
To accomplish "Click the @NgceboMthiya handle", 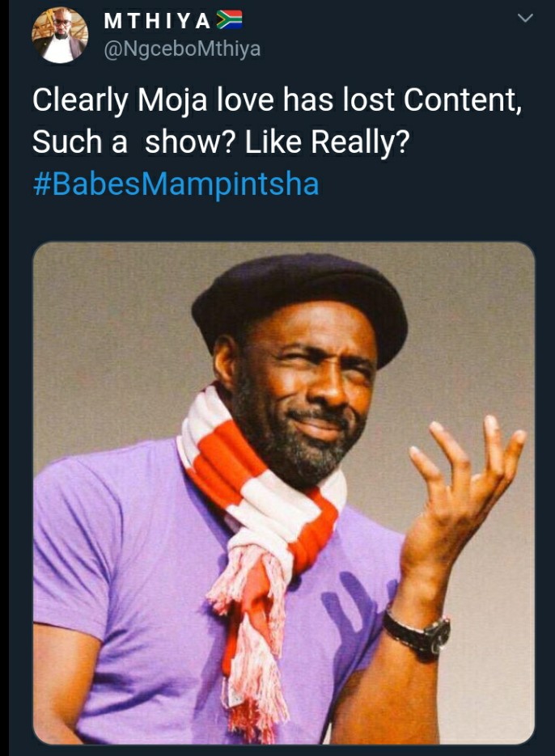I will tap(182, 49).
